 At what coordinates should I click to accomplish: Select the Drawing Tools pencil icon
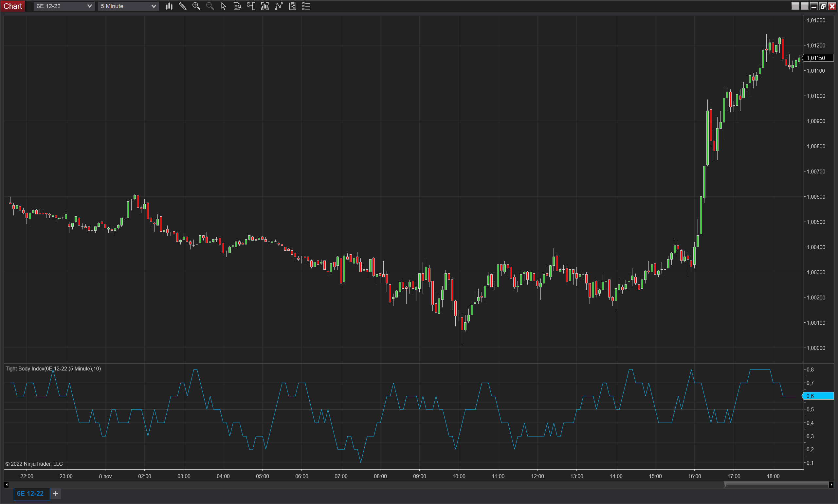[x=182, y=6]
